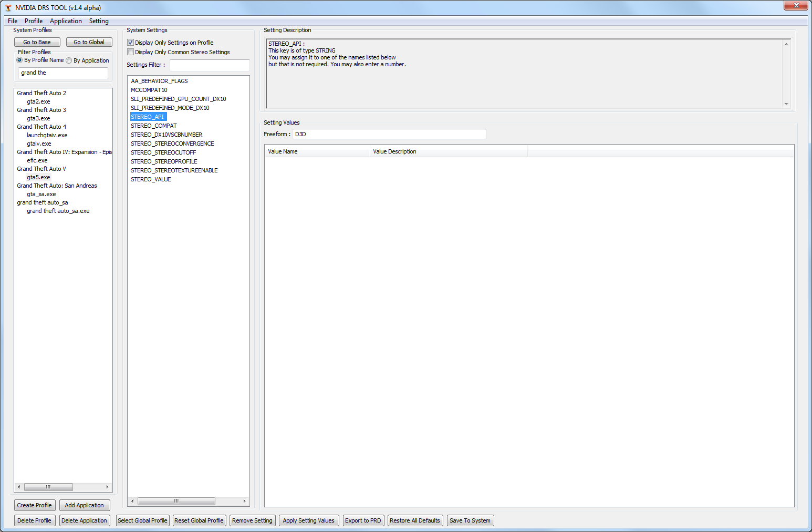Select the Grand Theft Auto 3 profile
The width and height of the screenshot is (812, 532).
pos(41,110)
